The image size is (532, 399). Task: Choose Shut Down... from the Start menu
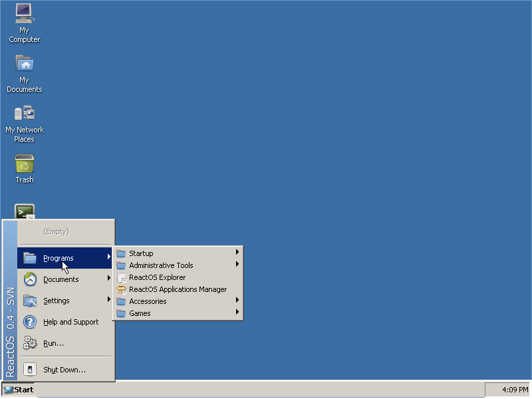pos(65,370)
